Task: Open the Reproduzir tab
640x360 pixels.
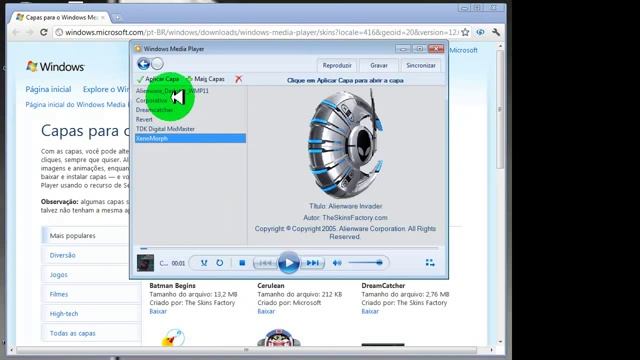Action: click(x=337, y=65)
